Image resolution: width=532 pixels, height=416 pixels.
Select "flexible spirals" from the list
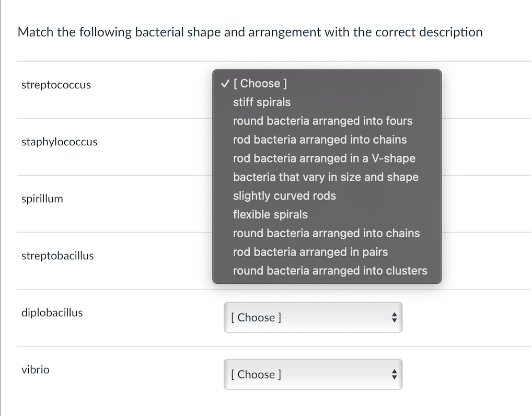click(270, 214)
